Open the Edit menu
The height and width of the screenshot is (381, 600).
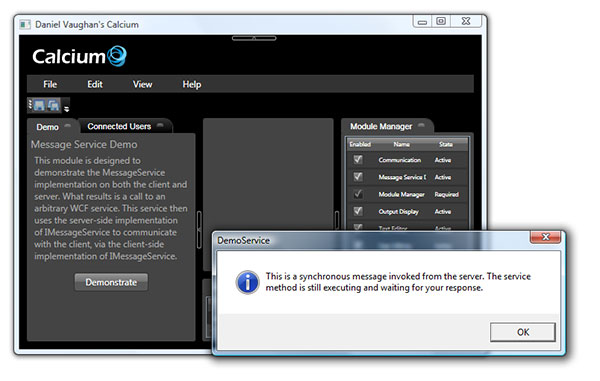pyautogui.click(x=95, y=84)
